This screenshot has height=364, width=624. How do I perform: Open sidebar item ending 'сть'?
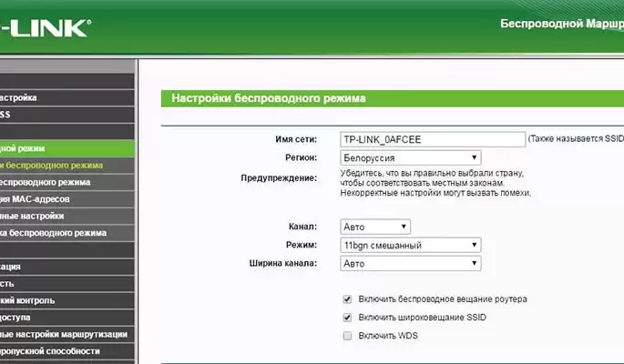pyautogui.click(x=67, y=284)
